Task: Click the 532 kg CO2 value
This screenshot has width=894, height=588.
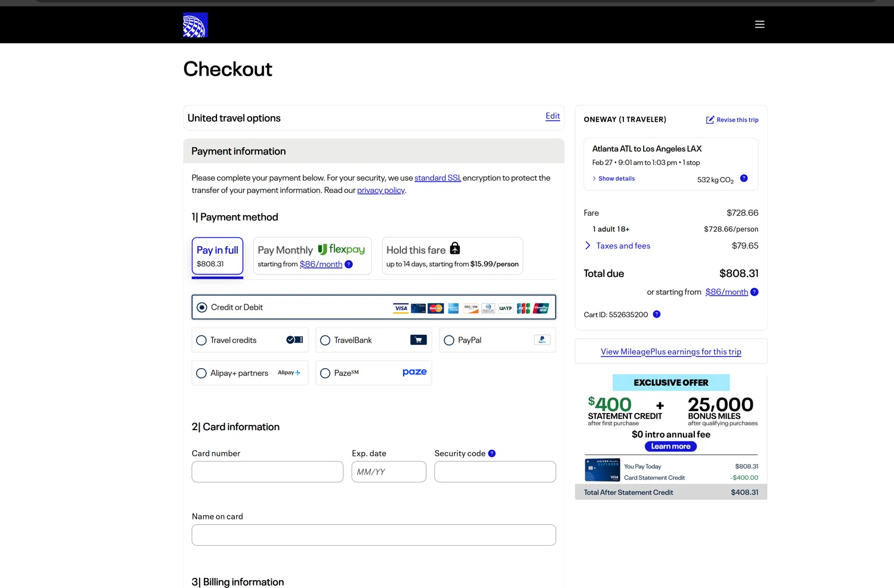Action: [x=715, y=179]
